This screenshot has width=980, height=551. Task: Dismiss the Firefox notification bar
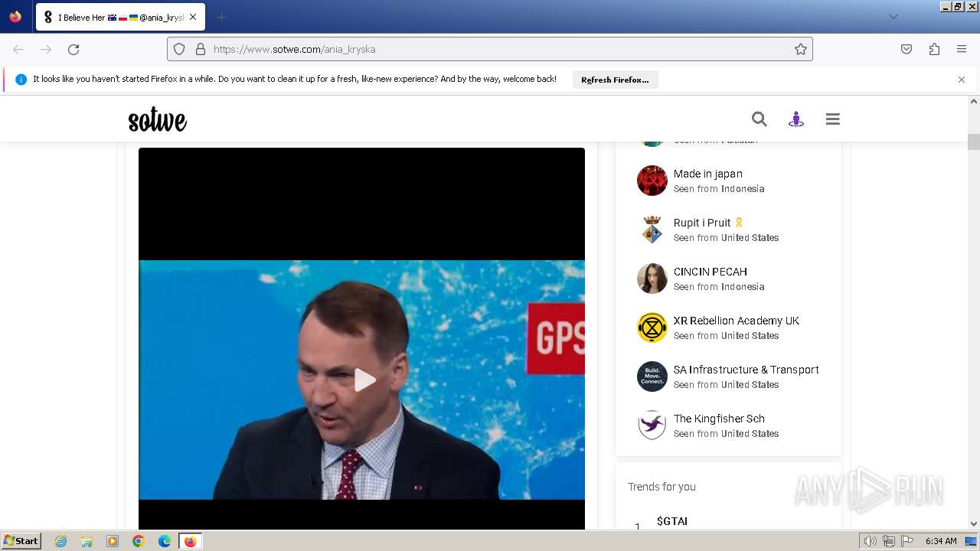click(962, 80)
